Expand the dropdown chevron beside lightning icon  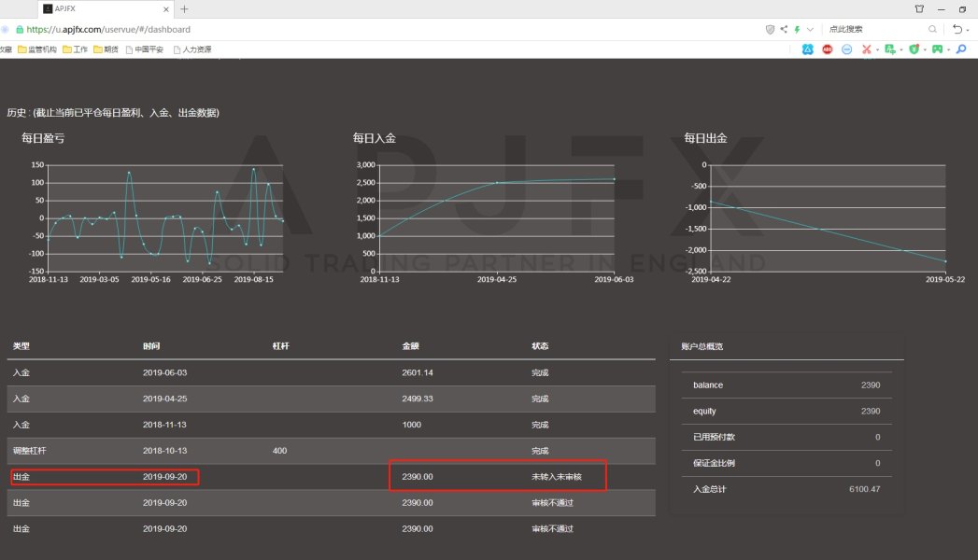click(810, 29)
